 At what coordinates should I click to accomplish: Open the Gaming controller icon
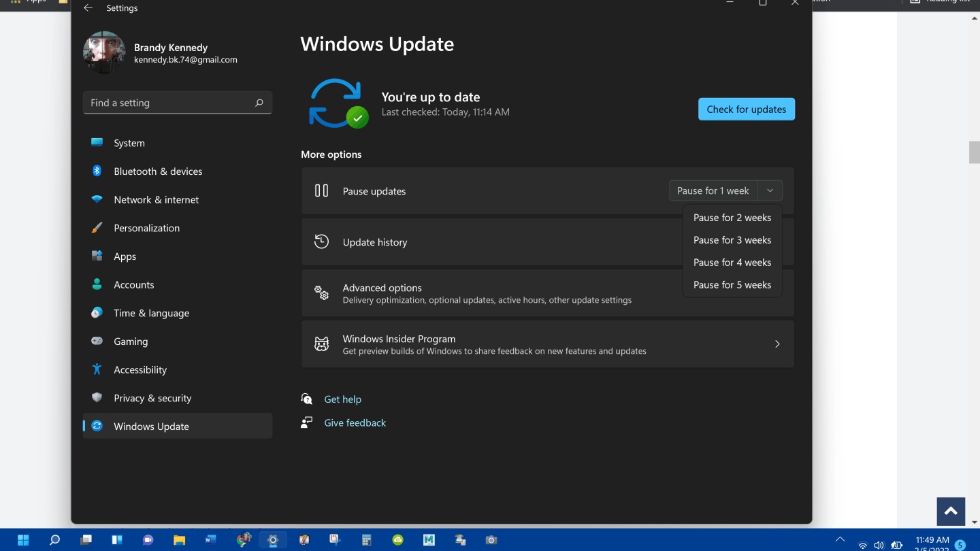click(97, 341)
